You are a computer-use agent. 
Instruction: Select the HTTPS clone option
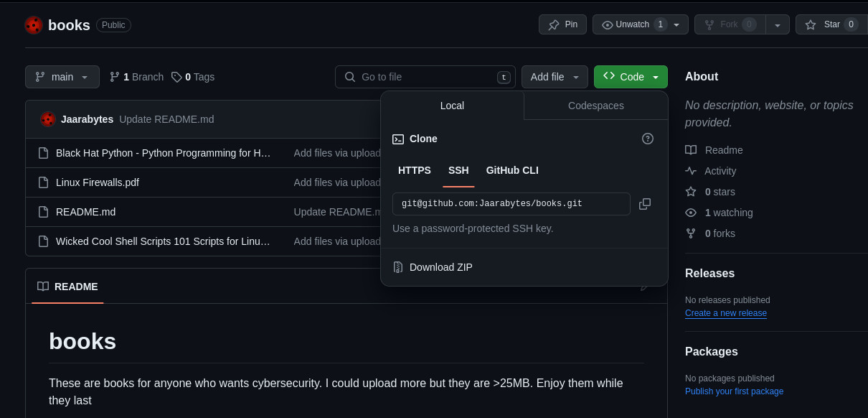pos(415,170)
